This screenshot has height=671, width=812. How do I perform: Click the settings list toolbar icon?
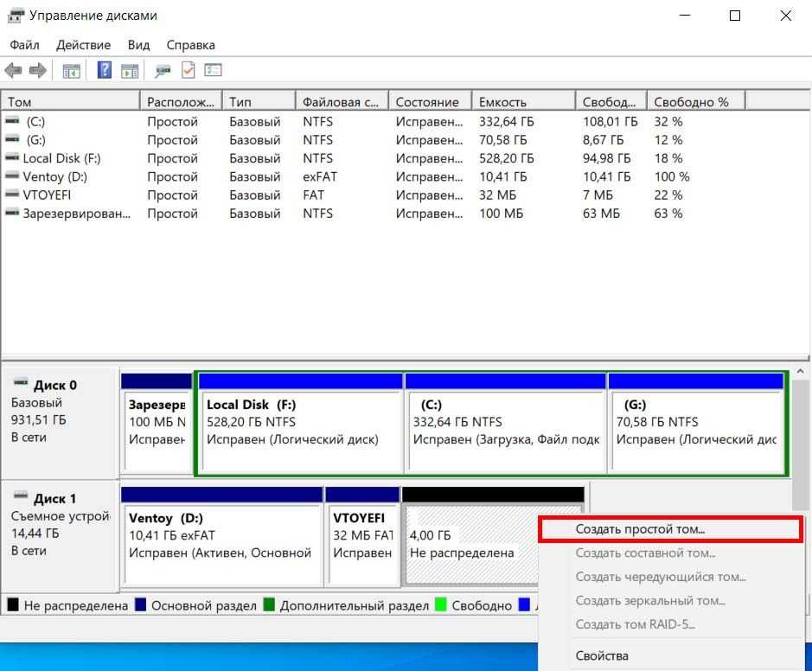click(x=213, y=71)
